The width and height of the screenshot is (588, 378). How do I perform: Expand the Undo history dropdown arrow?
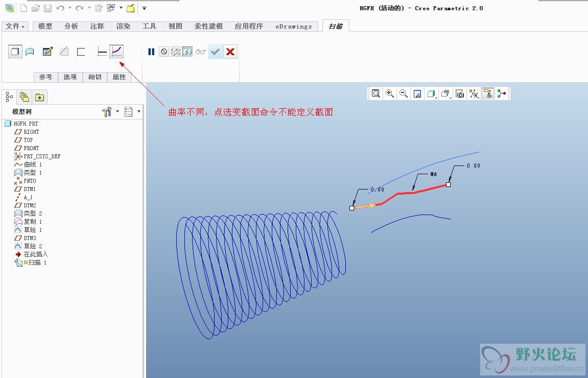coord(70,8)
